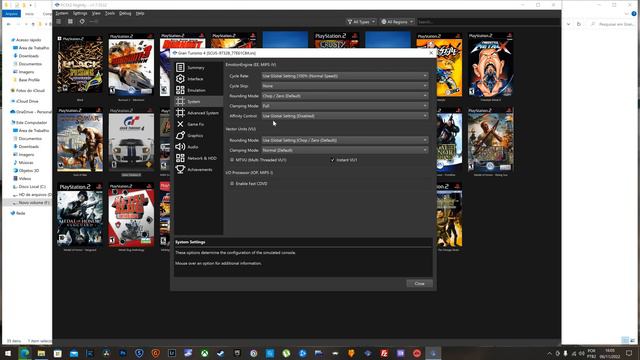Select the System settings page
This screenshot has height=360, width=640.
click(198, 101)
